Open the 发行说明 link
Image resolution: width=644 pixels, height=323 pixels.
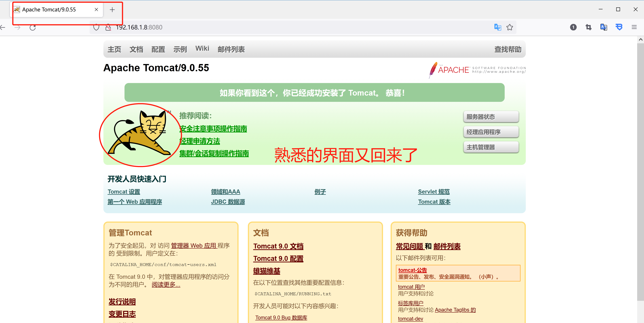[x=122, y=302]
